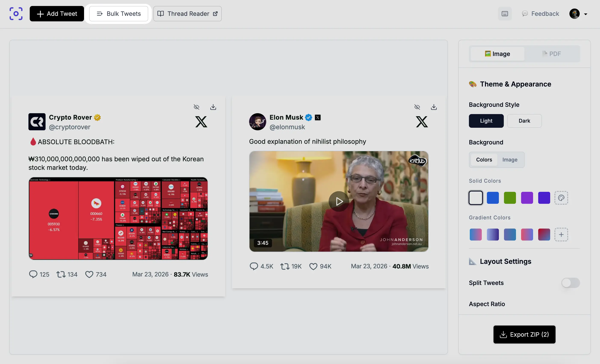Image resolution: width=600 pixels, height=364 pixels.
Task: Add a custom gradient with plus icon
Action: click(561, 235)
